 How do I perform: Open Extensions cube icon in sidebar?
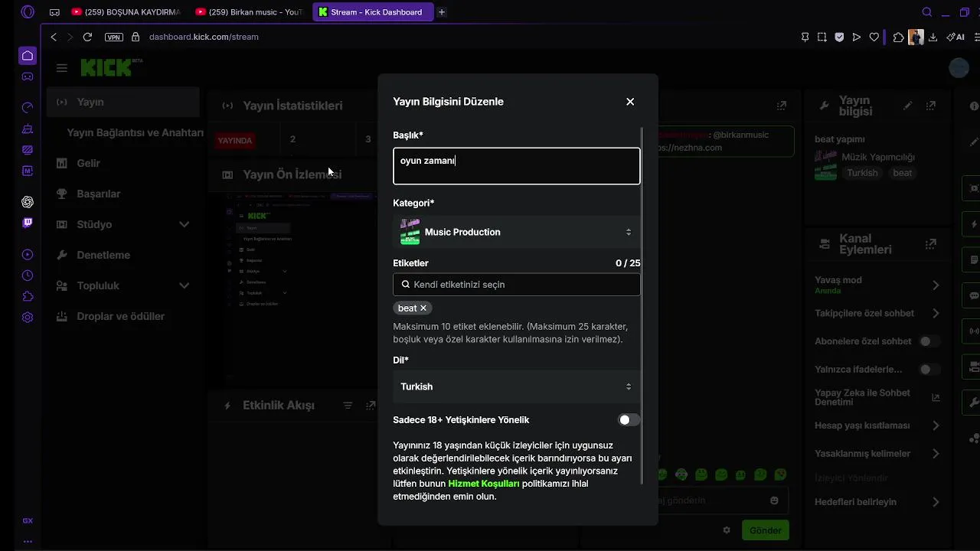28,297
